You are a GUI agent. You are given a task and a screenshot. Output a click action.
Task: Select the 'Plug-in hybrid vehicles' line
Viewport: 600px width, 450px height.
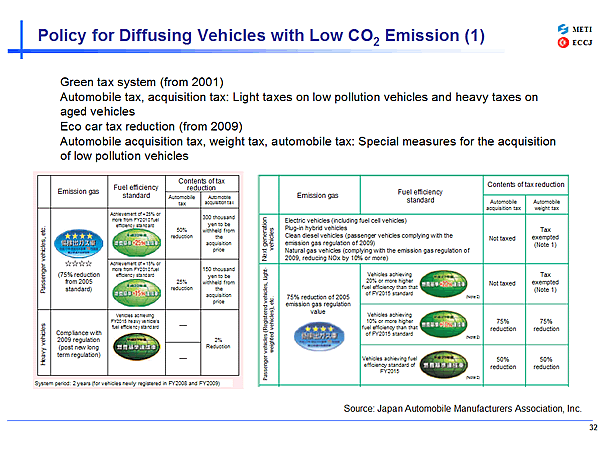(x=316, y=228)
